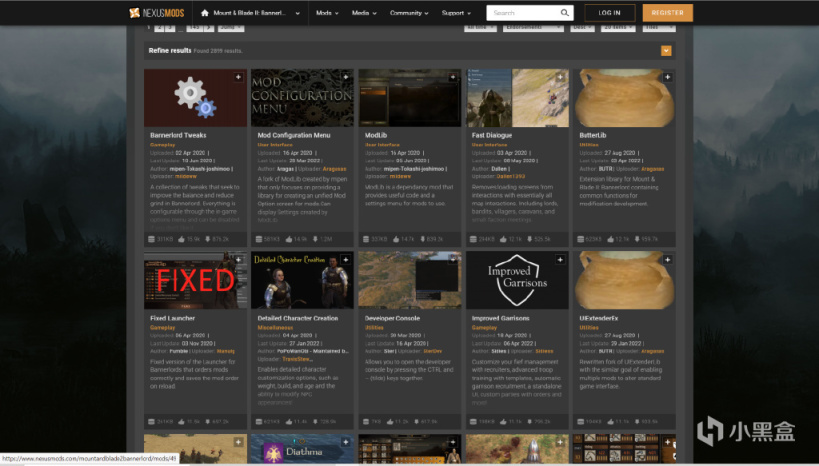Screen dimensions: 819x466
Task: Open the Detailed Character Creation title link
Action: click(298, 318)
